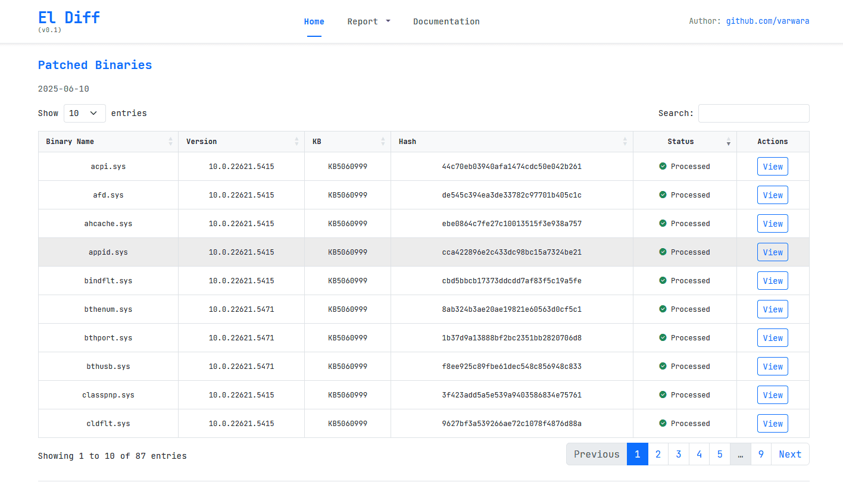The width and height of the screenshot is (843, 504).
Task: Go to Next page of results
Action: pyautogui.click(x=789, y=454)
